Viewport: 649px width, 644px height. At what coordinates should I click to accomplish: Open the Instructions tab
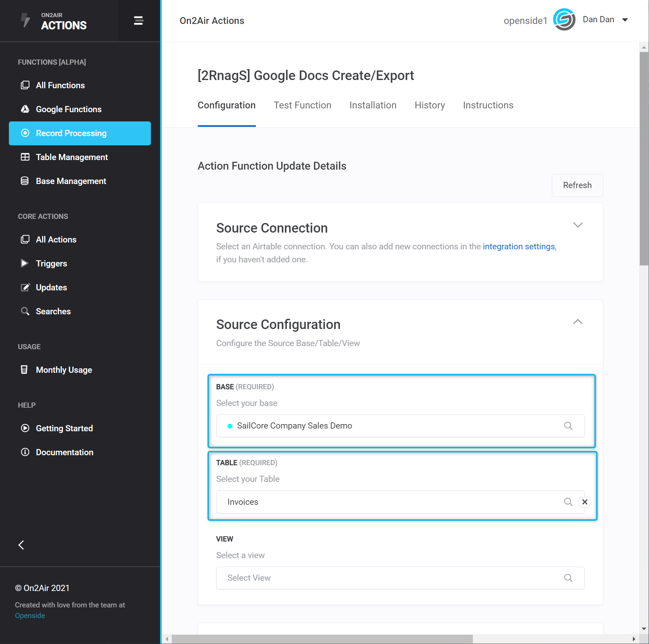point(488,105)
